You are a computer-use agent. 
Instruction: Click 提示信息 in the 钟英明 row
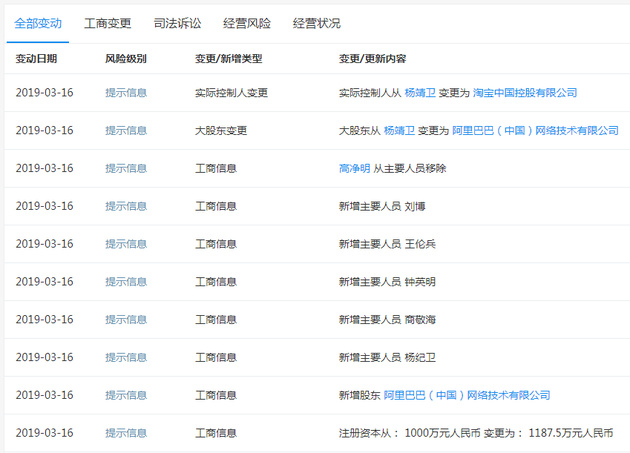click(126, 282)
